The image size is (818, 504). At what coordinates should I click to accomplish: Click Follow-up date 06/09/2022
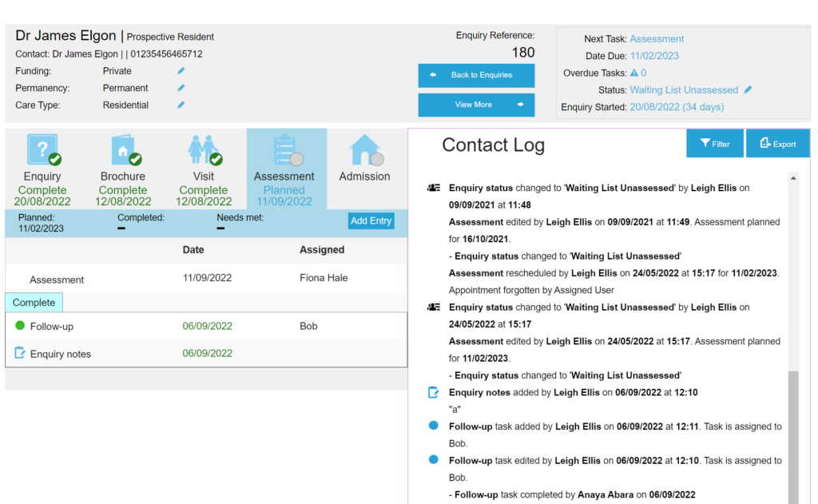[207, 326]
